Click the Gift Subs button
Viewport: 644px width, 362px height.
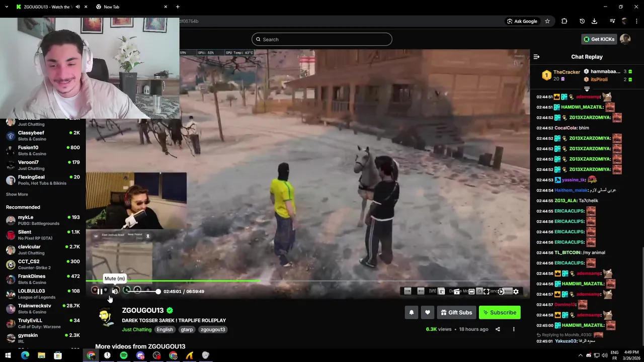(x=456, y=312)
